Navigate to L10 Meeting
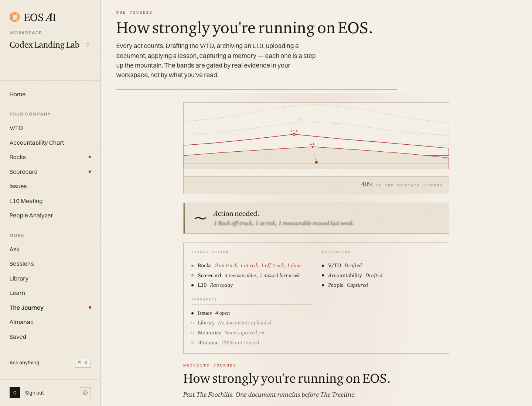Screen dimensions: 532x406 point(26,201)
